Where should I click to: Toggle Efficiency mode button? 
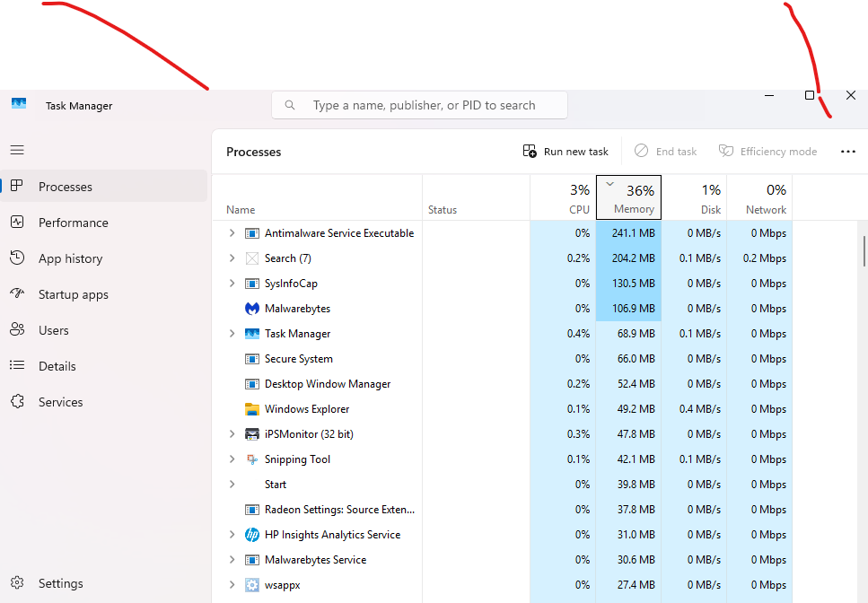tap(767, 152)
